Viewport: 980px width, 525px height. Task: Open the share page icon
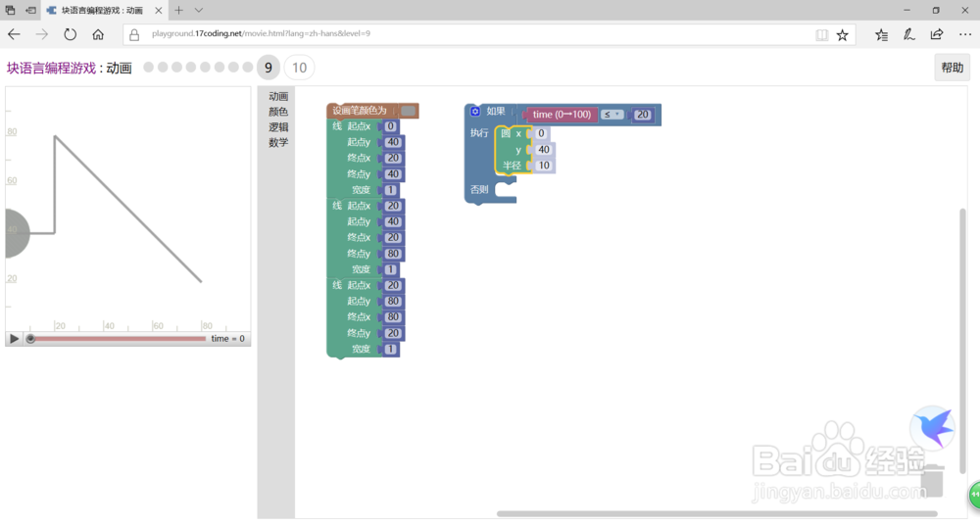click(937, 34)
